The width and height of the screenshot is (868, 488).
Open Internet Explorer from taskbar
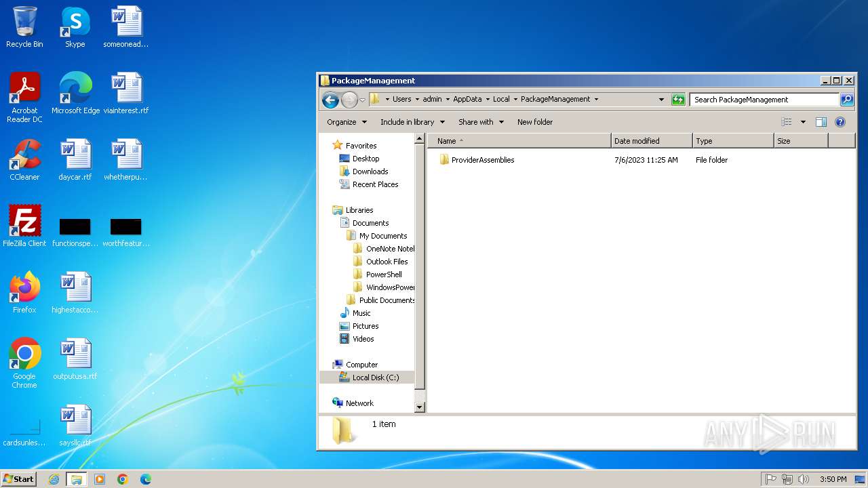(x=54, y=479)
